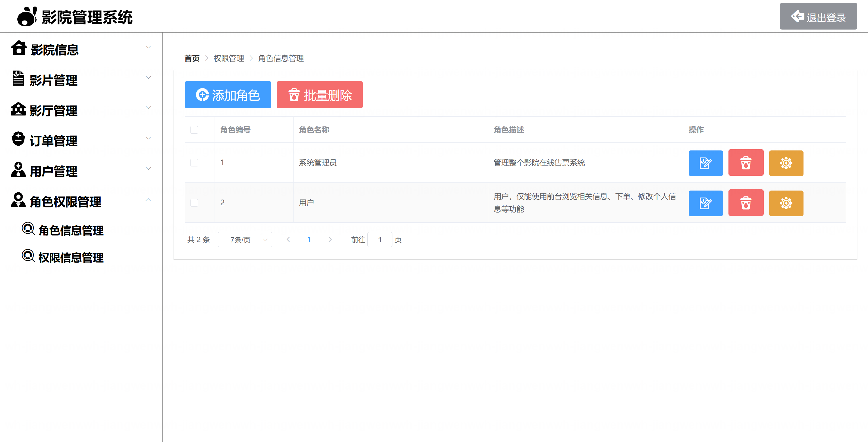
Task: Click the 首页 breadcrumb link
Action: (x=192, y=58)
